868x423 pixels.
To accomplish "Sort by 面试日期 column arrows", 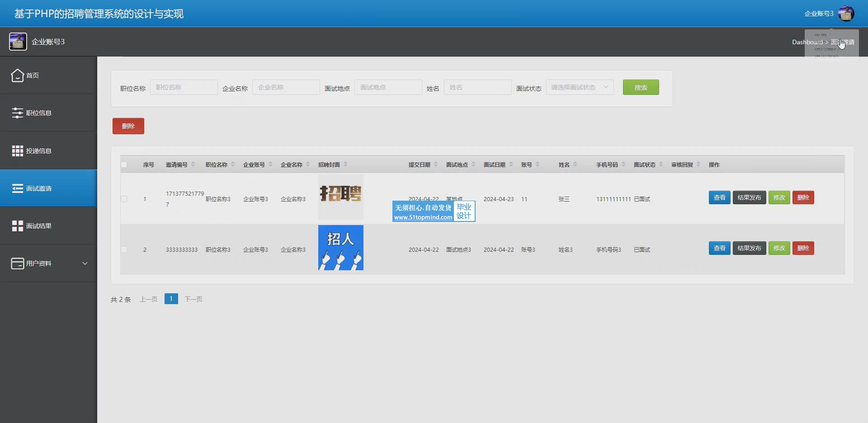I will point(511,164).
